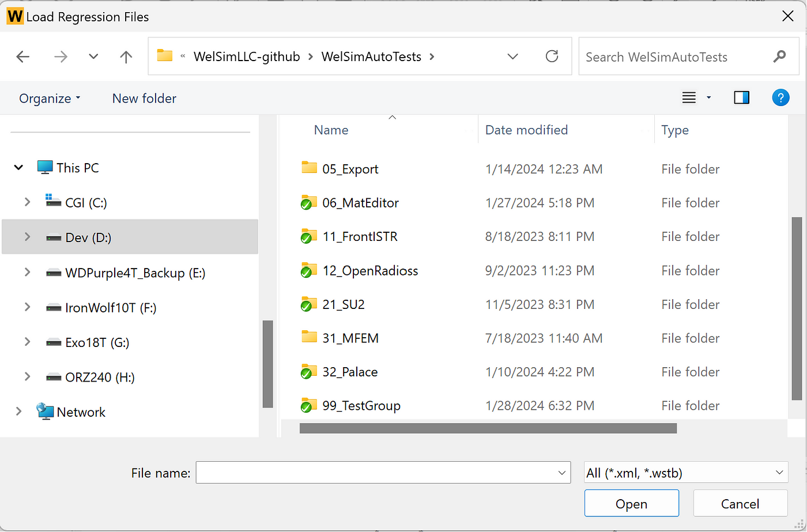The height and width of the screenshot is (532, 807).
Task: Open the File name history dropdown arrow
Action: pos(563,473)
